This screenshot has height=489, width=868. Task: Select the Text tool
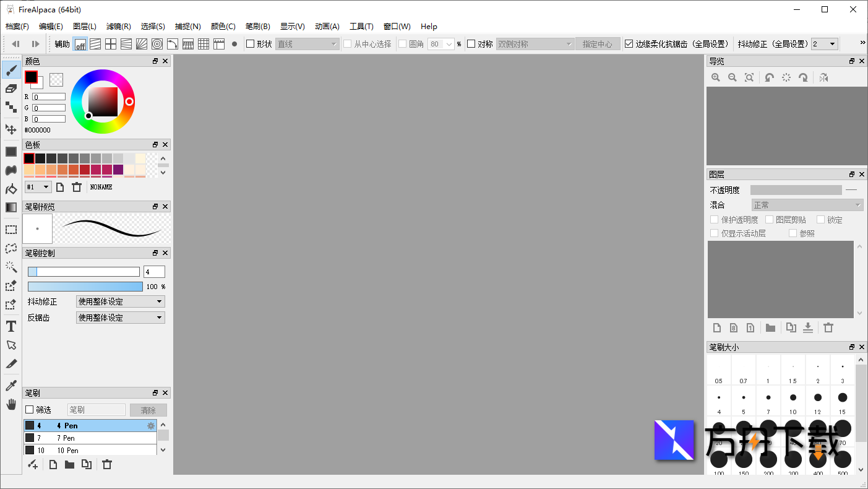(x=11, y=326)
